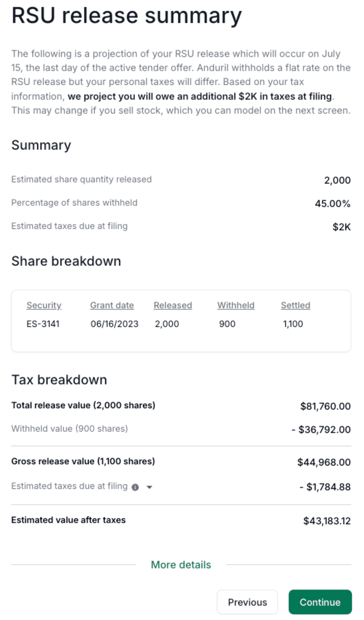The width and height of the screenshot is (364, 620).
Task: Click the Share breakdown heading
Action: pyautogui.click(x=66, y=261)
